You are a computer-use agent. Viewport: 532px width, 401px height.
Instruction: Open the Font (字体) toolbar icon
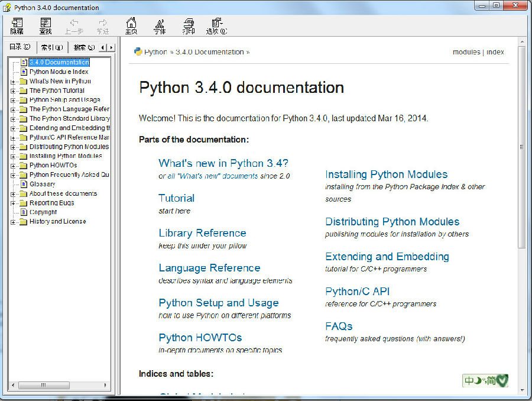pyautogui.click(x=160, y=25)
